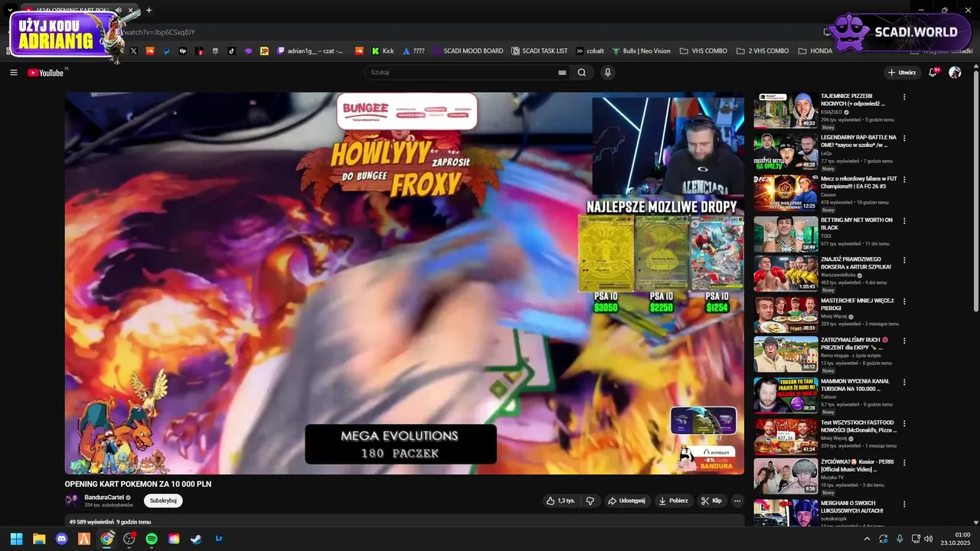Open the suggested video card in player corner
The image size is (980, 551).
(x=704, y=420)
